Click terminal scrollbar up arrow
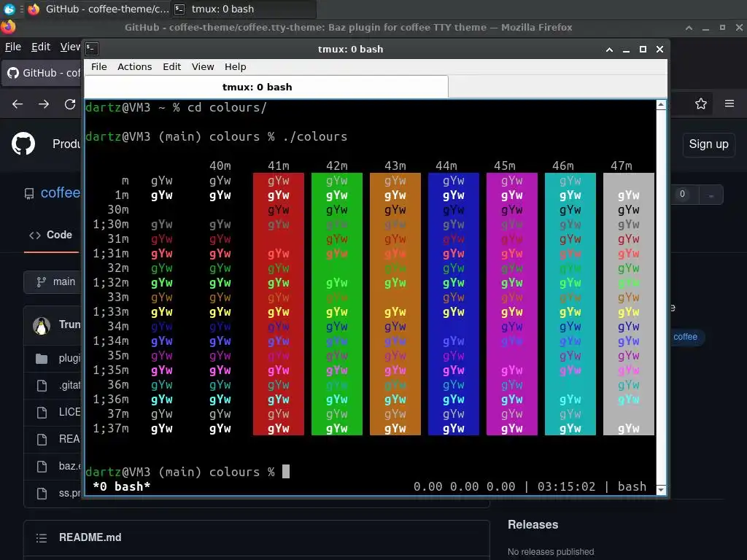Screen dimensions: 747x560 [x=661, y=105]
